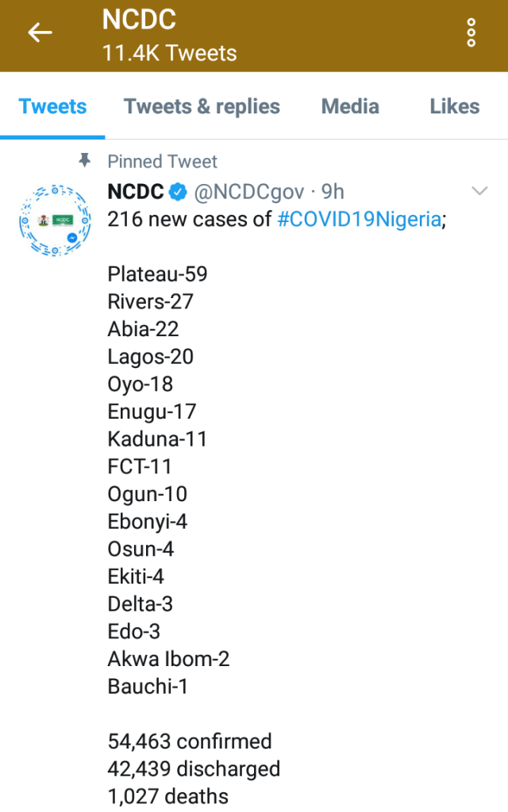Click the NCDC title in header

click(x=138, y=21)
